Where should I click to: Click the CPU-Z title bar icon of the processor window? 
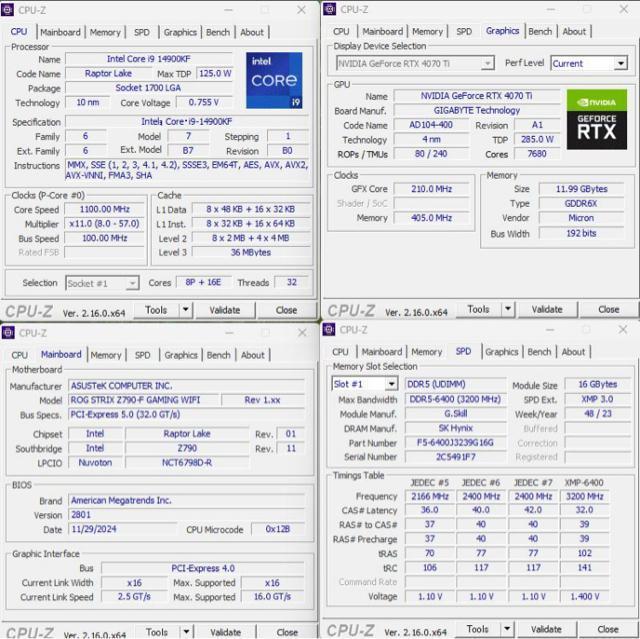pyautogui.click(x=9, y=9)
